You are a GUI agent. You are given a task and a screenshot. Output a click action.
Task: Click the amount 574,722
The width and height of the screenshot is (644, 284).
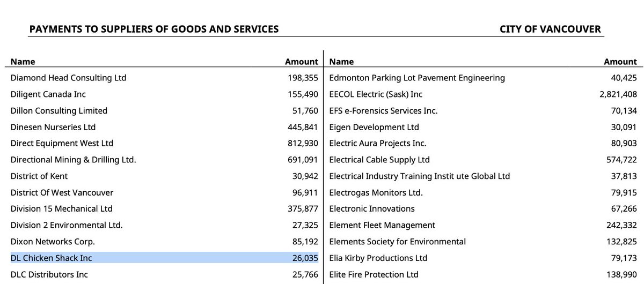621,160
